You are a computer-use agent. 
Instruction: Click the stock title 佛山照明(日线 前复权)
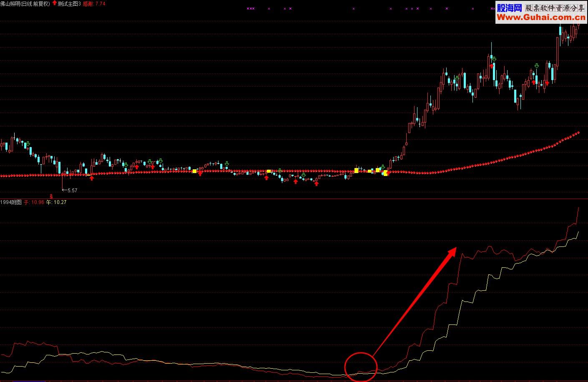(25, 4)
